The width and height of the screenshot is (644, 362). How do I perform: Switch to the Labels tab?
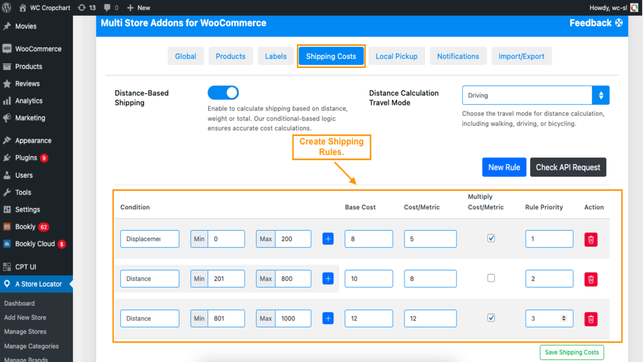[275, 56]
